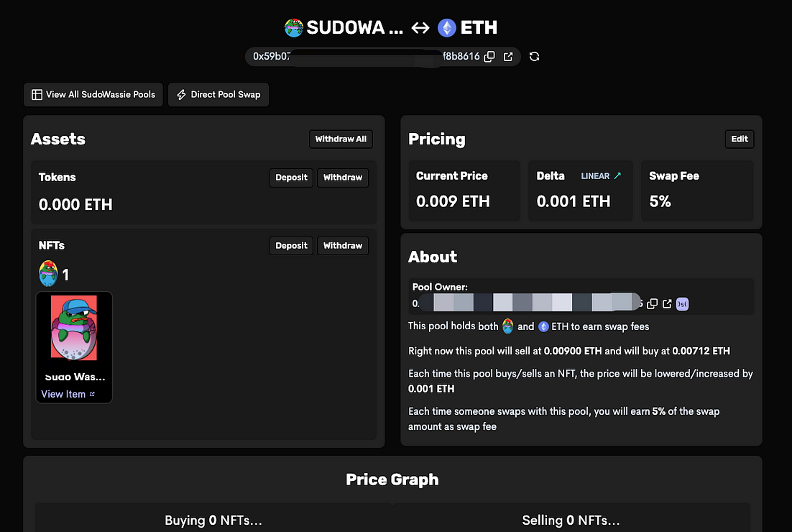Open pool address in external explorer
The width and height of the screenshot is (792, 532).
[508, 57]
